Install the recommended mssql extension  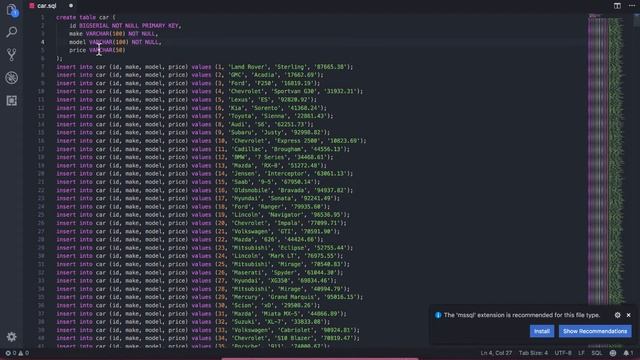[x=542, y=331]
